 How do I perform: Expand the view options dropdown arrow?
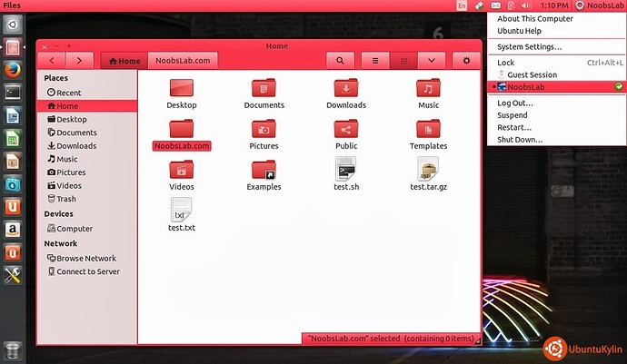(x=432, y=61)
